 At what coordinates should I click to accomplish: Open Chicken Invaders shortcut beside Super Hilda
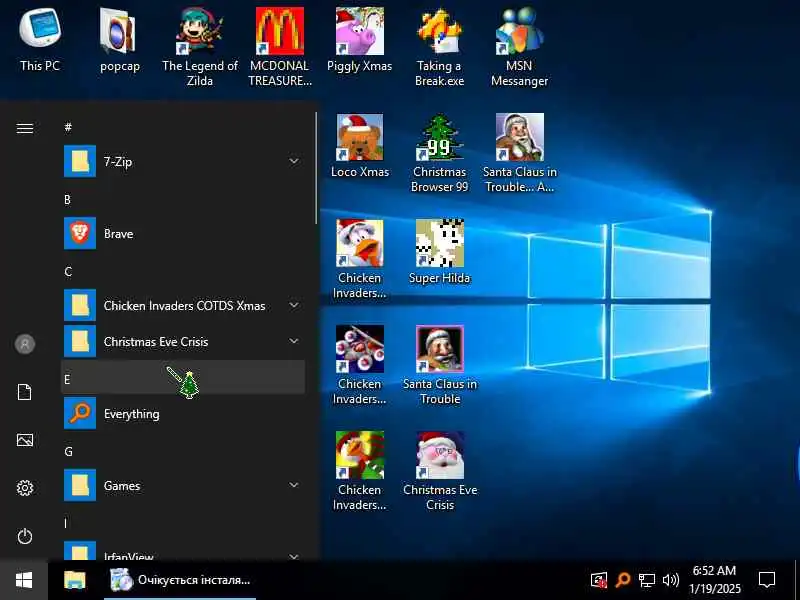point(360,258)
